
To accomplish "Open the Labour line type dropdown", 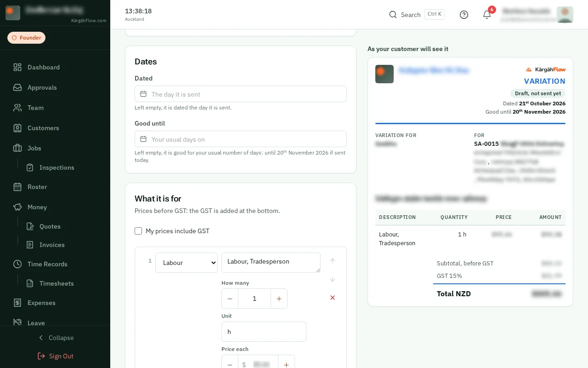I will pyautogui.click(x=187, y=263).
